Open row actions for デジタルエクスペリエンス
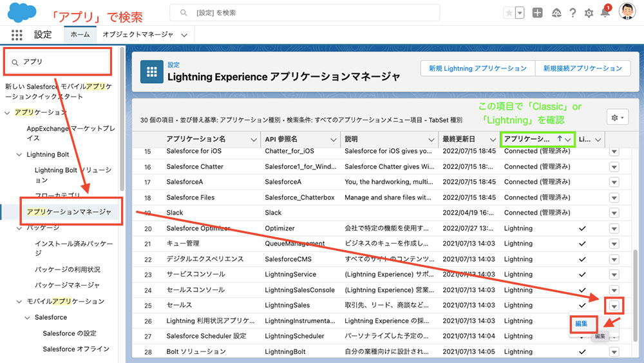The width and height of the screenshot is (644, 363). point(614,259)
